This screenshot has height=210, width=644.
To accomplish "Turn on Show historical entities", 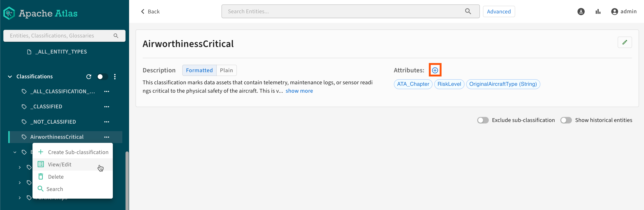I will (566, 120).
